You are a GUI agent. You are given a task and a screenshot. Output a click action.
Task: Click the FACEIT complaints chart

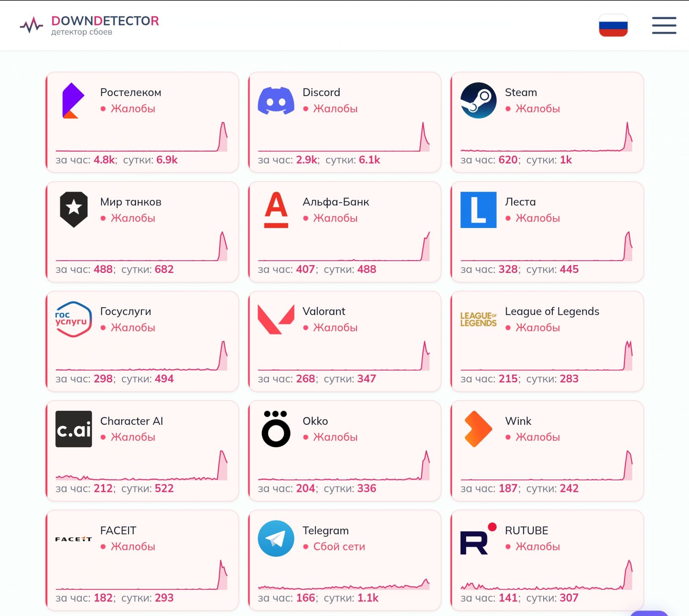[x=141, y=575]
